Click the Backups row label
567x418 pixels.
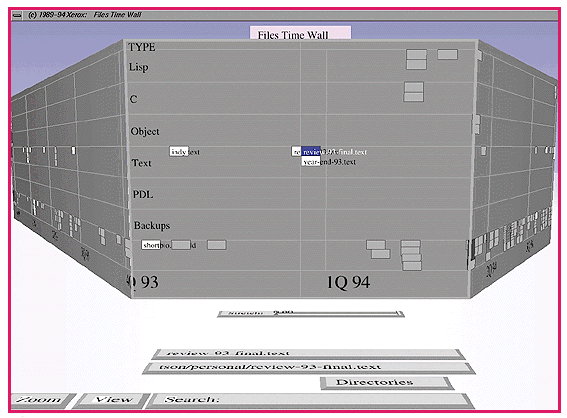(152, 226)
